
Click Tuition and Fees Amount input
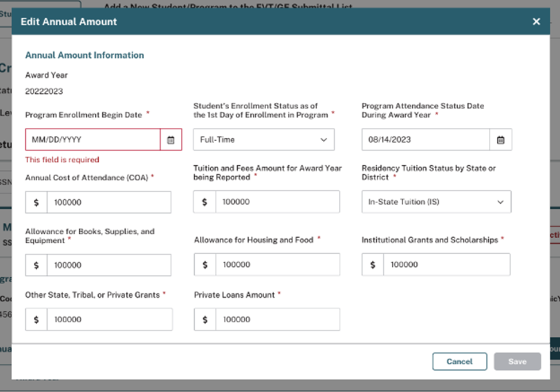click(x=277, y=202)
